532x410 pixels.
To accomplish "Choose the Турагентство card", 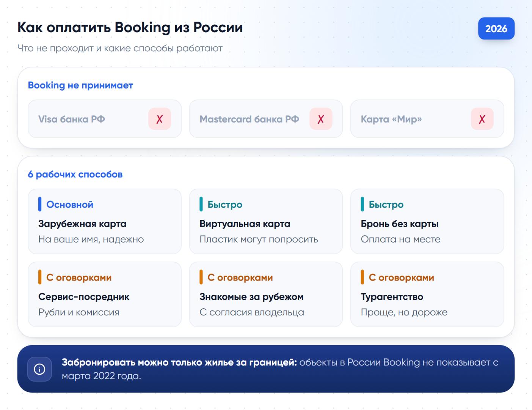I will click(x=427, y=294).
